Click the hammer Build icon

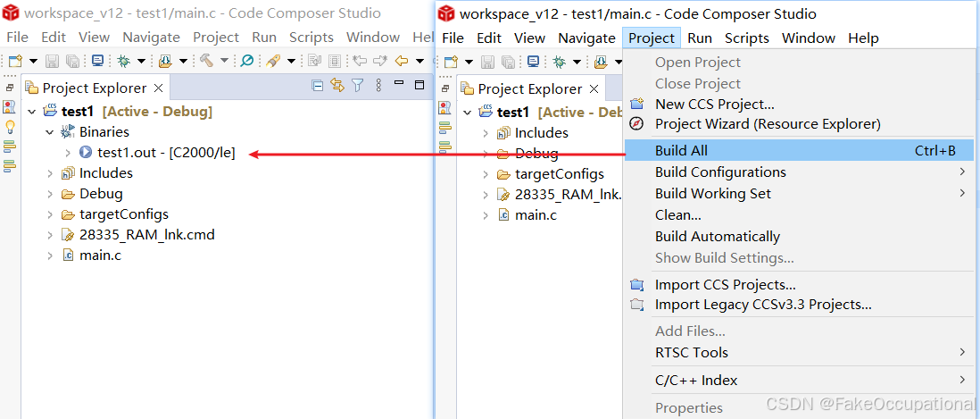(206, 61)
